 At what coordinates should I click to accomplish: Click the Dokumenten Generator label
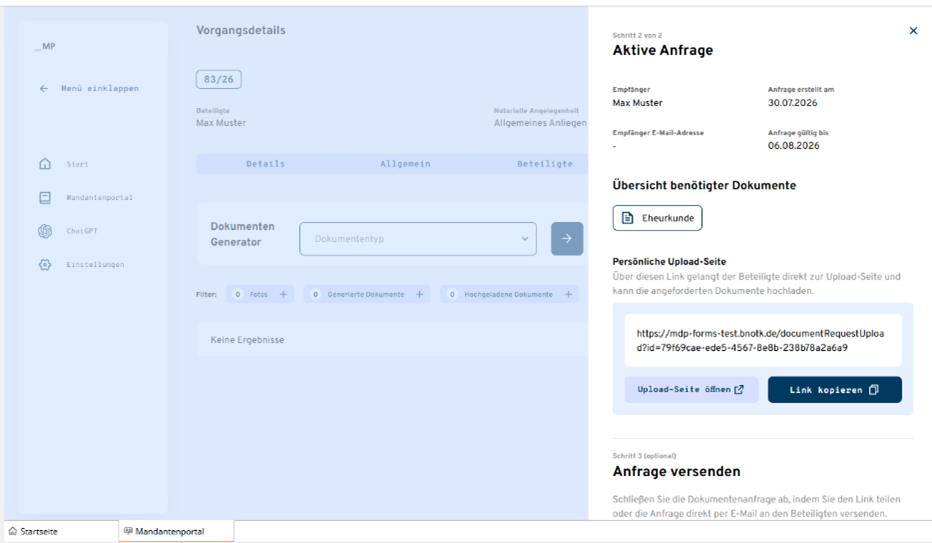click(x=243, y=234)
